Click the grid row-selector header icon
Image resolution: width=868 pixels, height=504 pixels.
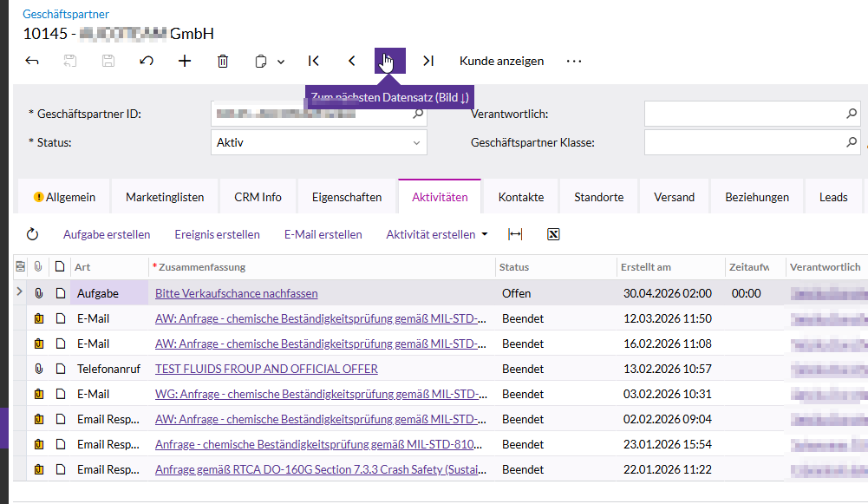(x=21, y=267)
